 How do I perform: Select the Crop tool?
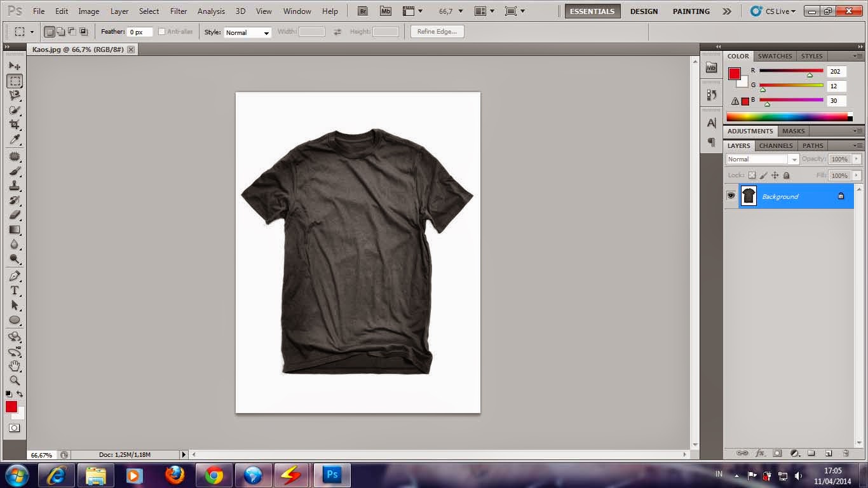(15, 125)
